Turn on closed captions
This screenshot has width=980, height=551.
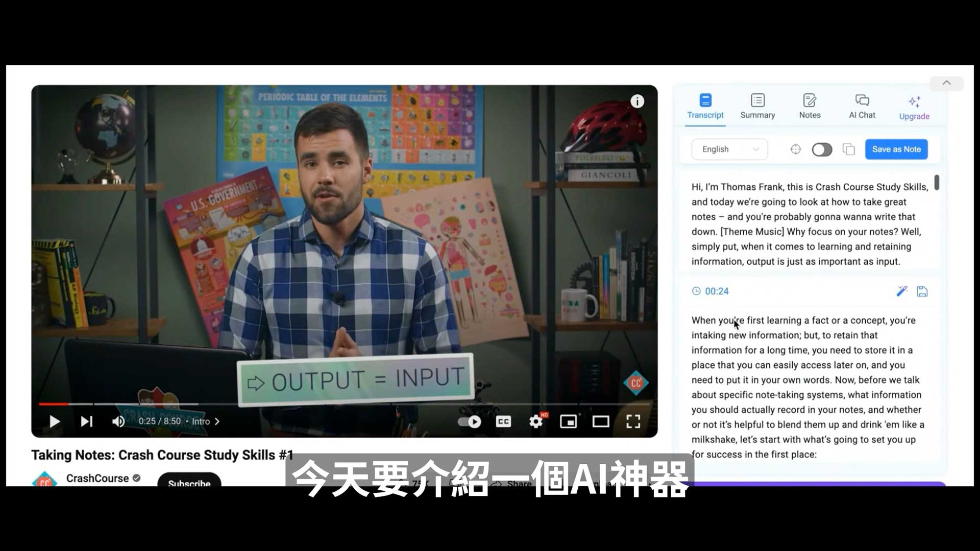(x=503, y=421)
